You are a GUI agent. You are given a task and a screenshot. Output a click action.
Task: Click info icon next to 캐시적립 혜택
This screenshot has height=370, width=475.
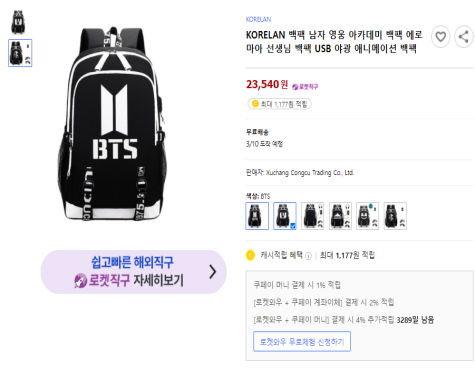click(308, 256)
